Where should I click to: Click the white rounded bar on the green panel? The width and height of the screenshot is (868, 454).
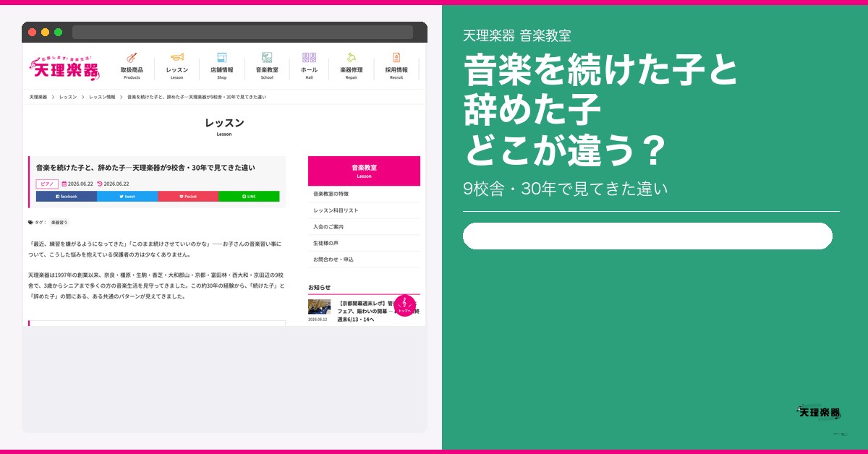647,236
